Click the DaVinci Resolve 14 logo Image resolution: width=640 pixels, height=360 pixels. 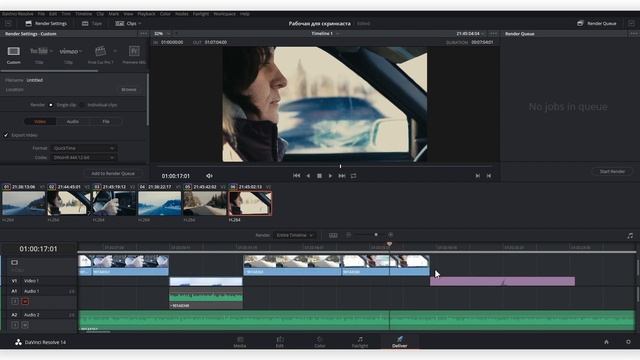tap(18, 342)
